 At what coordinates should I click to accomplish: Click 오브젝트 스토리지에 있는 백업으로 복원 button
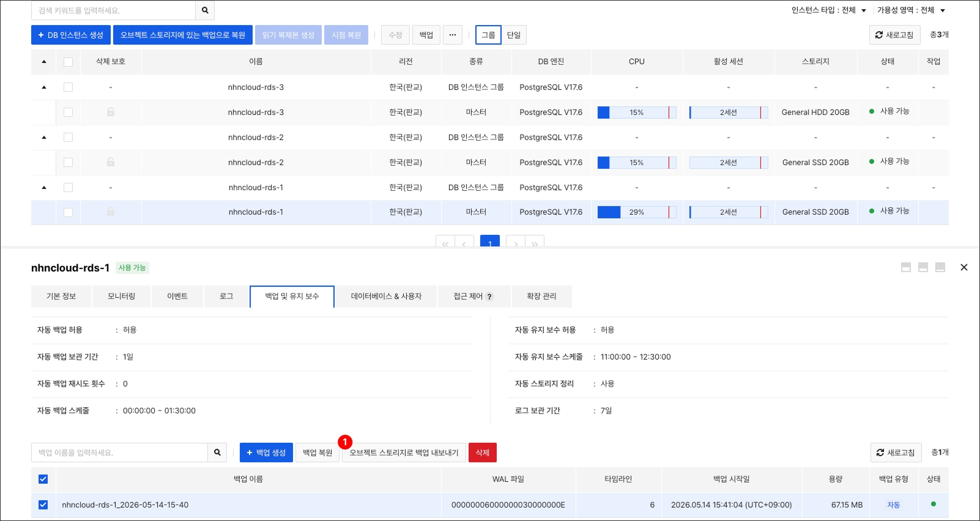182,35
